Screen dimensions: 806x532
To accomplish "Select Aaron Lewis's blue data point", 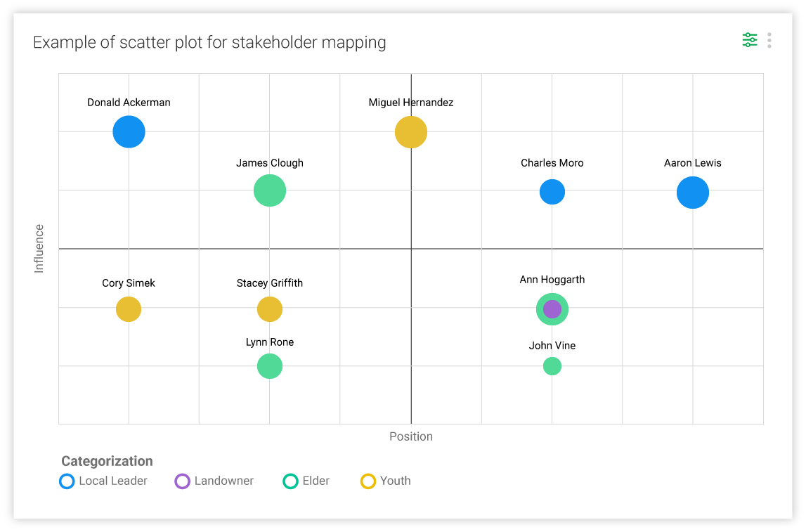I will (693, 192).
